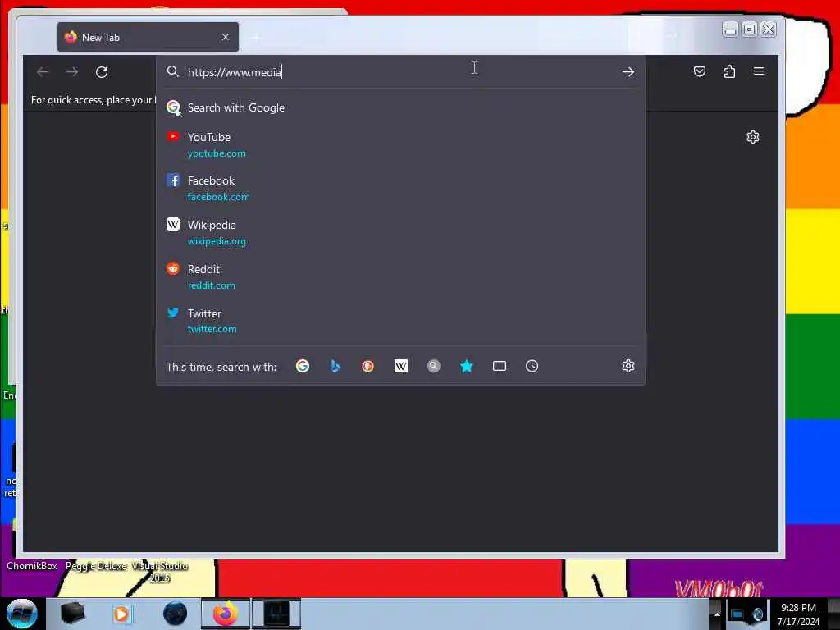Viewport: 840px width, 630px height.
Task: Choose the Facebook suggestion
Action: tap(400, 188)
